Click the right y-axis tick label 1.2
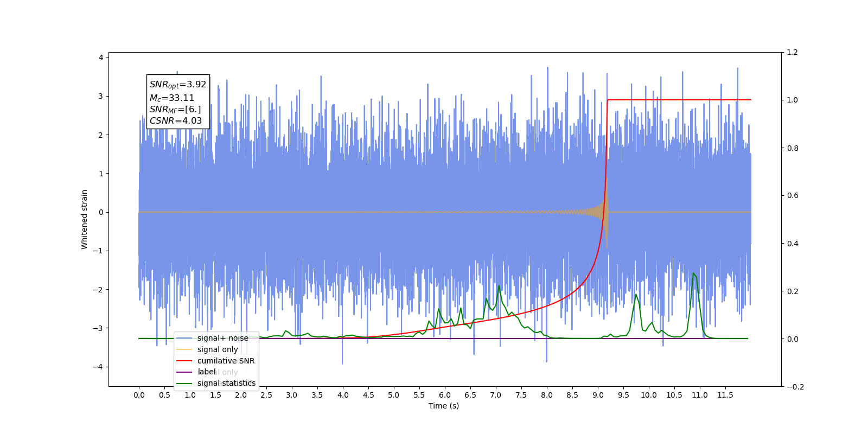868x434 pixels. [793, 53]
